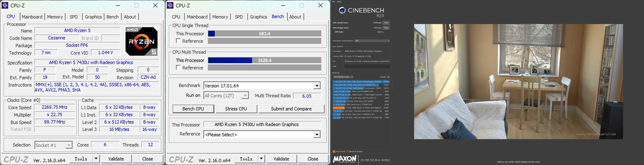The image size is (644, 165).
Task: Select ranking row Intel Xeon CPU X5650
Action: click(361, 101)
